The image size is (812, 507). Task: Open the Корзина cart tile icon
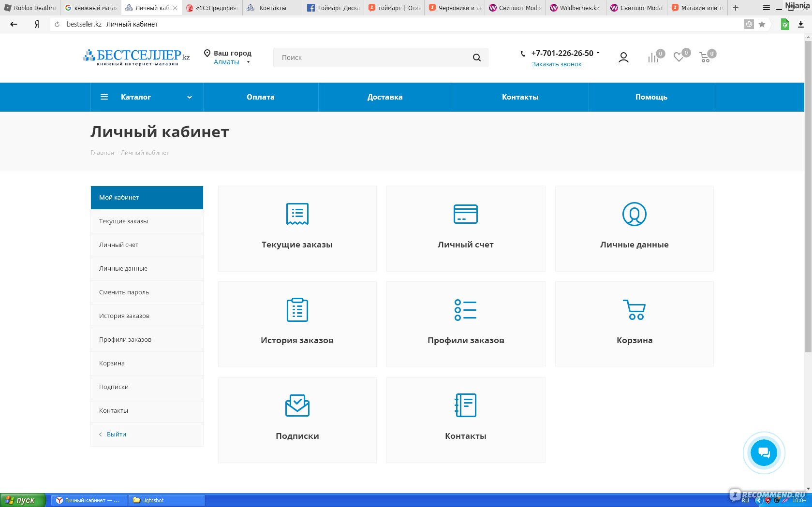click(634, 310)
